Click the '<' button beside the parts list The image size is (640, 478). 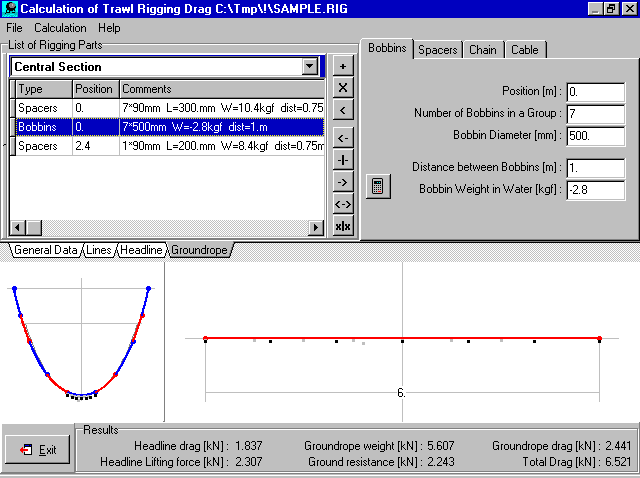(x=343, y=109)
